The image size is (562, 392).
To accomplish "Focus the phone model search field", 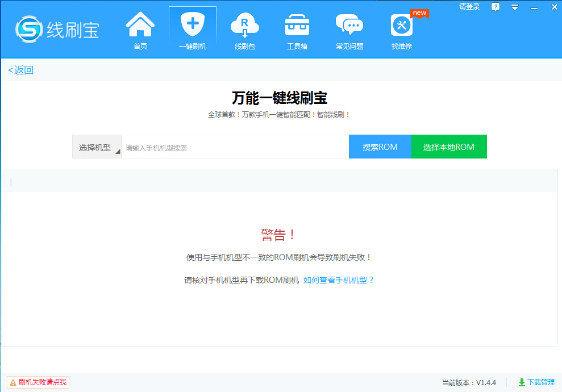I will (235, 147).
